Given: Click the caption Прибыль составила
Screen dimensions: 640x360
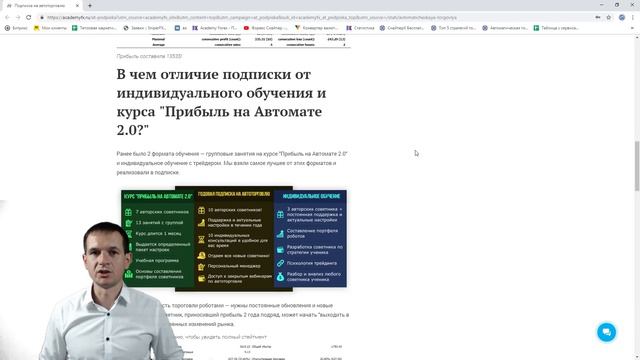Looking at the screenshot, I should click(x=149, y=56).
